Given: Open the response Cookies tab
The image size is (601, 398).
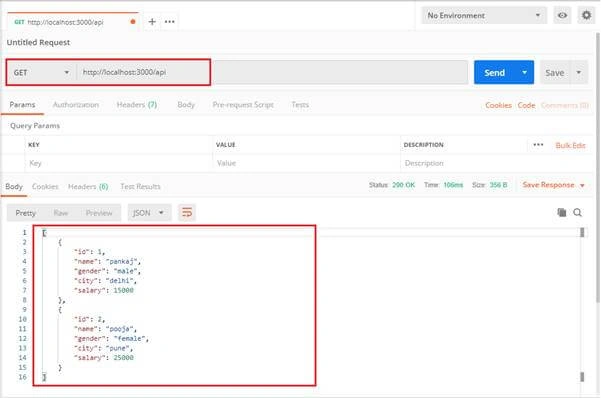Looking at the screenshot, I should click(45, 186).
